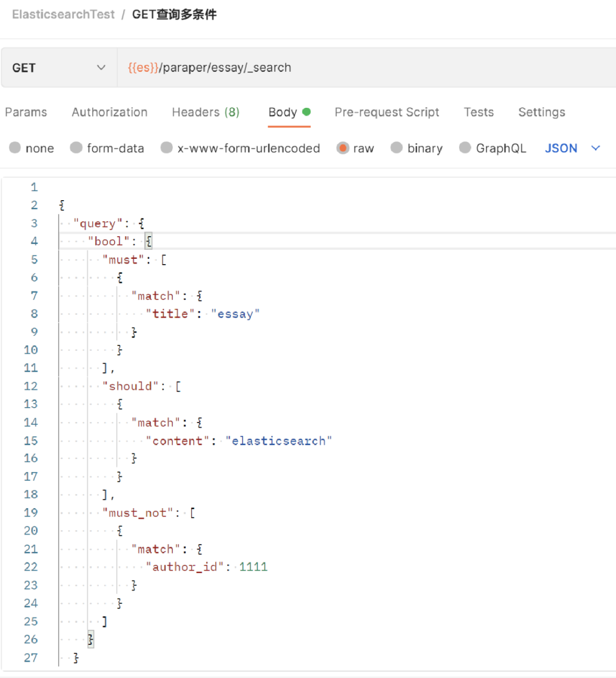Viewport: 616px width, 678px height.
Task: Select the Body tab
Action: (289, 112)
